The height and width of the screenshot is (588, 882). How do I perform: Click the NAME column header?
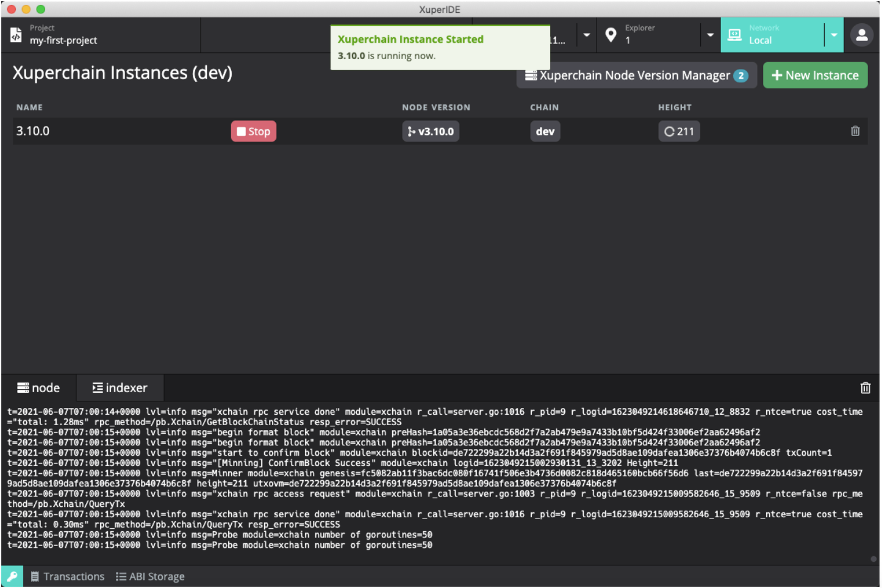pyautogui.click(x=29, y=107)
